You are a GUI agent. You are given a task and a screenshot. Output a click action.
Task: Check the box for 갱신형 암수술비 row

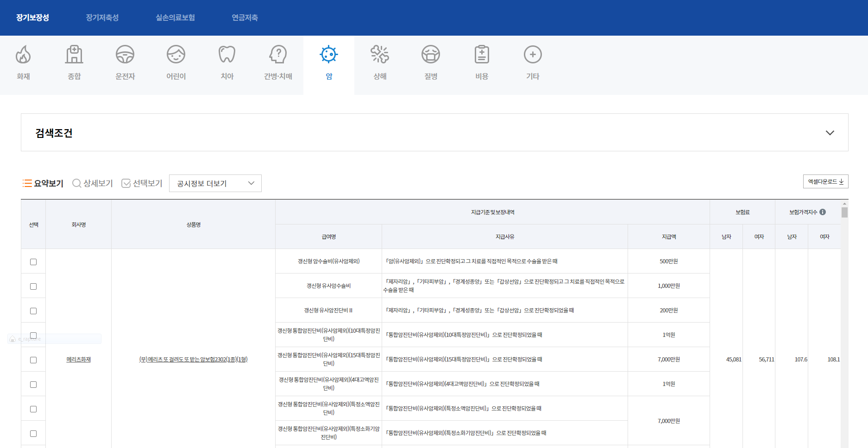point(33,262)
